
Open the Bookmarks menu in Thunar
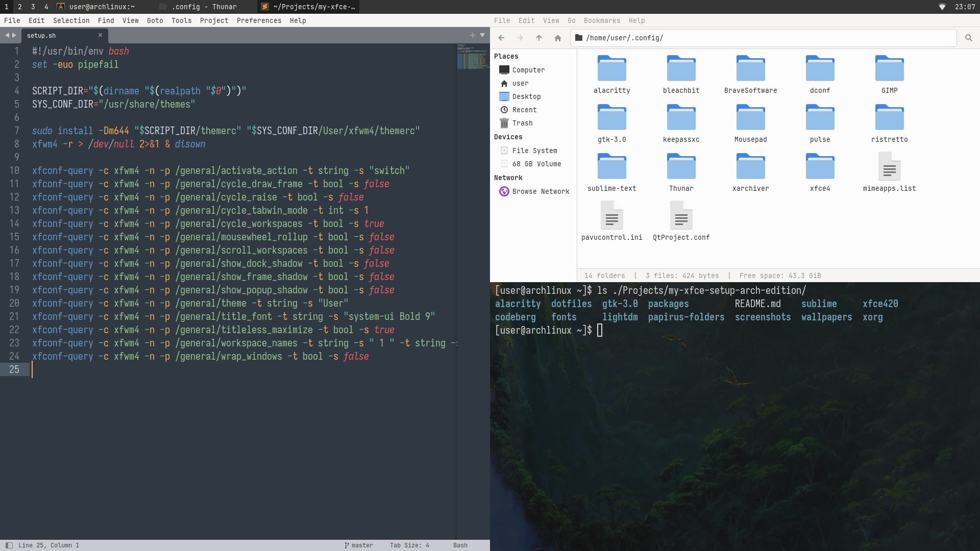[602, 20]
